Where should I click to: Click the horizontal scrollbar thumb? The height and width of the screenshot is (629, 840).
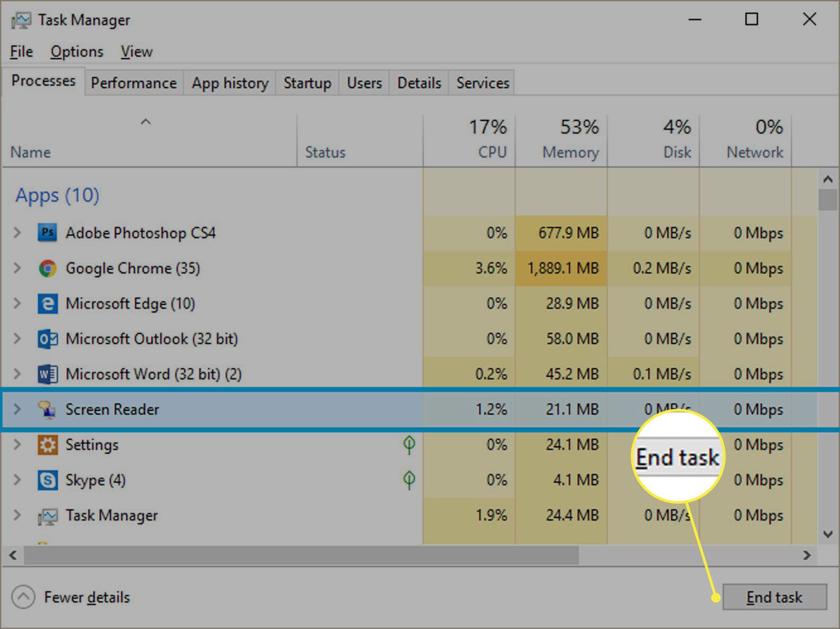tap(301, 555)
